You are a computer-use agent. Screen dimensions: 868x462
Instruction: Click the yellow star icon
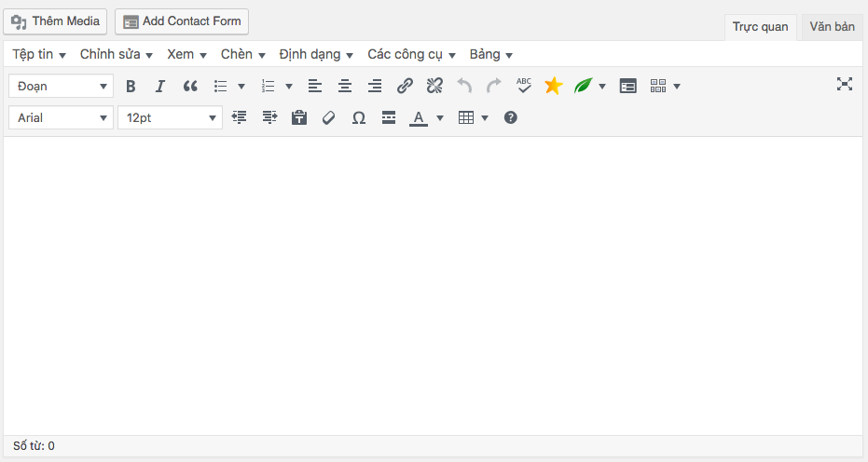554,87
